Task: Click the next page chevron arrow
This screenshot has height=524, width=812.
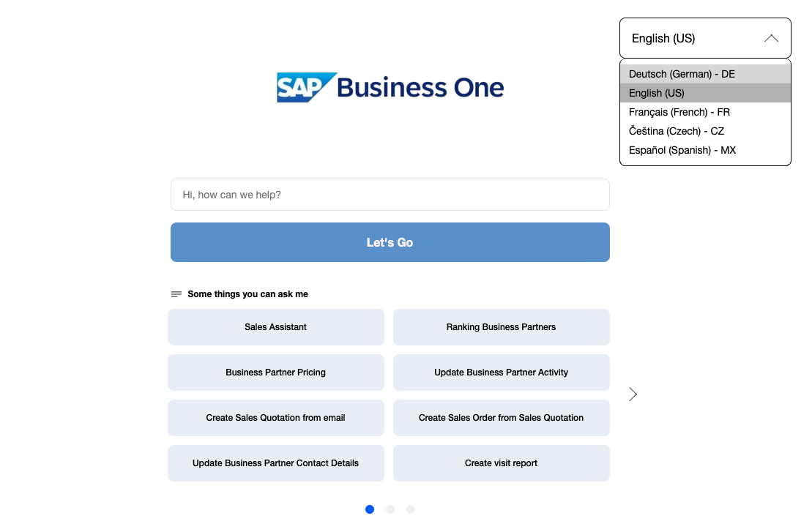Action: coord(633,394)
